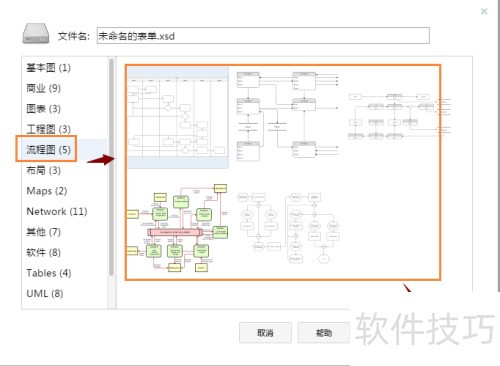Close the dialog with the X button
The image size is (500, 366).
(x=484, y=12)
